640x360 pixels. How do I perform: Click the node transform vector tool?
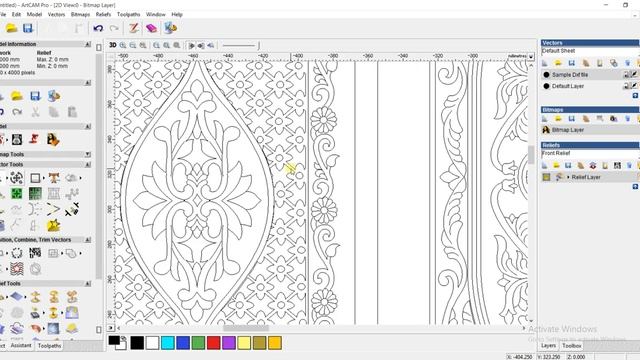[x=17, y=178]
